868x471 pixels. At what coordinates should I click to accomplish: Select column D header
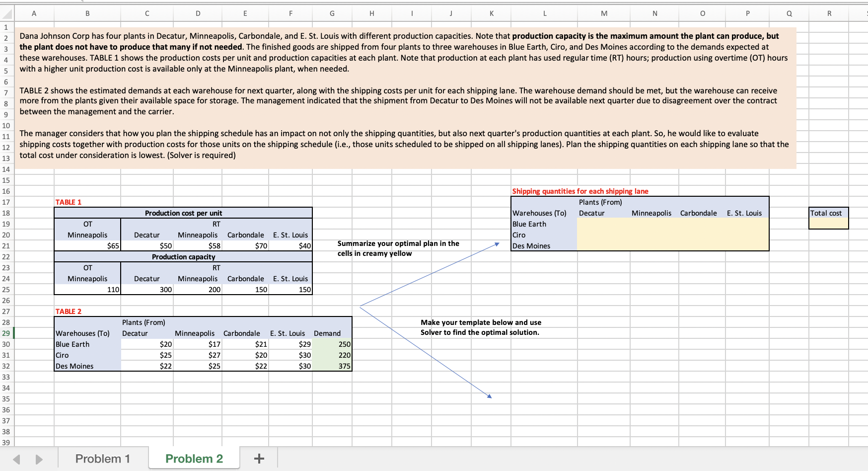[x=198, y=13]
